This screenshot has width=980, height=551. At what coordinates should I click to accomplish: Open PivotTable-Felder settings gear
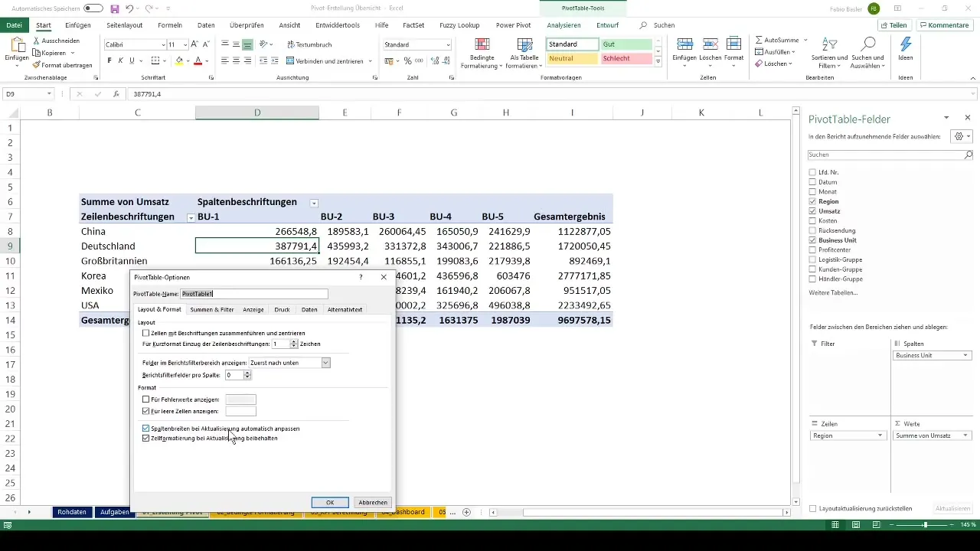[960, 136]
